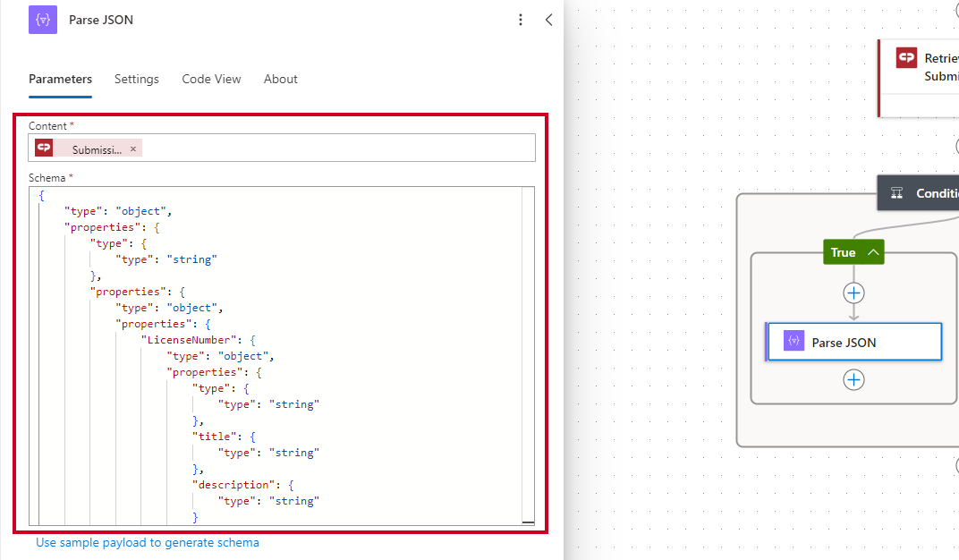959x560 pixels.
Task: Click the Condition node icon
Action: click(896, 193)
